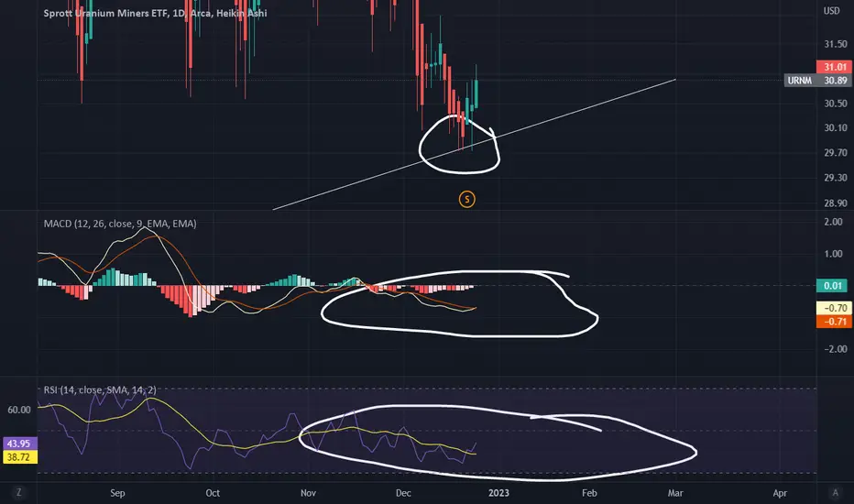The width and height of the screenshot is (854, 504).
Task: Click the latest green Heikin Ashi candle
Action: pos(476,93)
